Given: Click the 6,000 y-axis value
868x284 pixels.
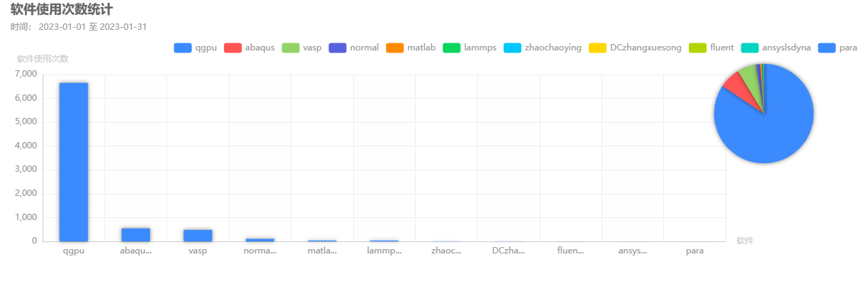Looking at the screenshot, I should 25,98.
